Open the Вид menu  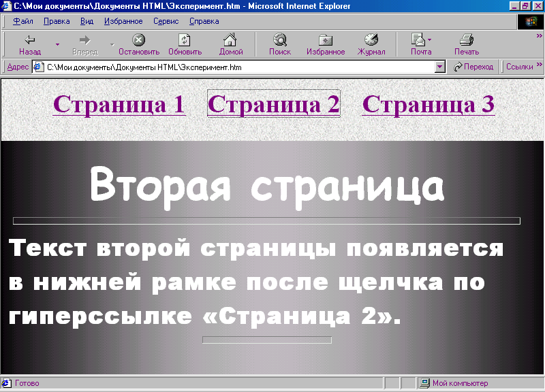[87, 21]
